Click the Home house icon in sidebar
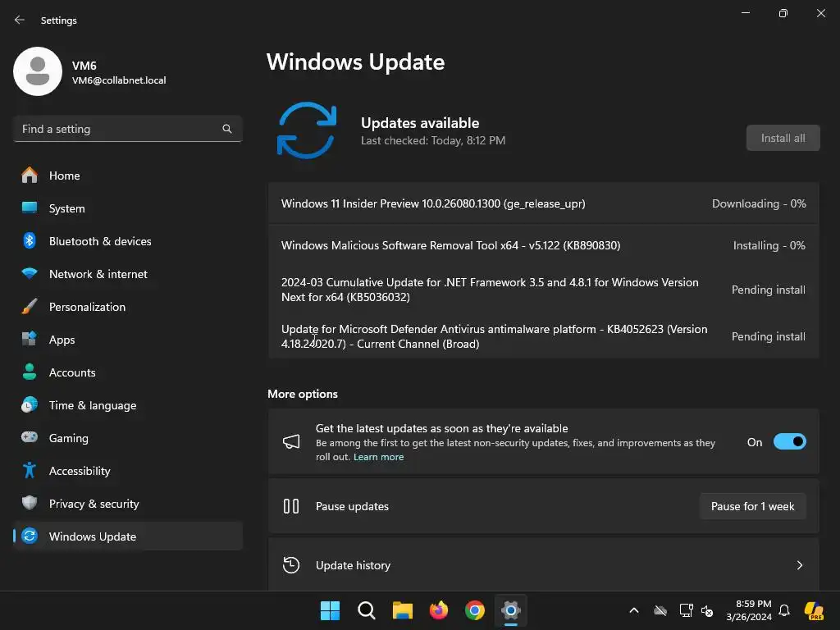This screenshot has width=840, height=630. click(x=30, y=176)
